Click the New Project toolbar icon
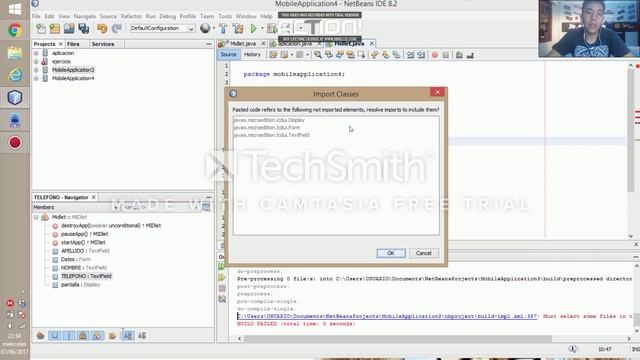This screenshot has width=640, height=360. pyautogui.click(x=55, y=29)
